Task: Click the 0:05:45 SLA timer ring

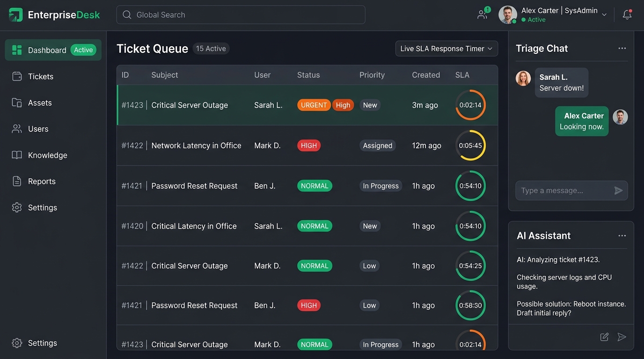Action: [470, 145]
